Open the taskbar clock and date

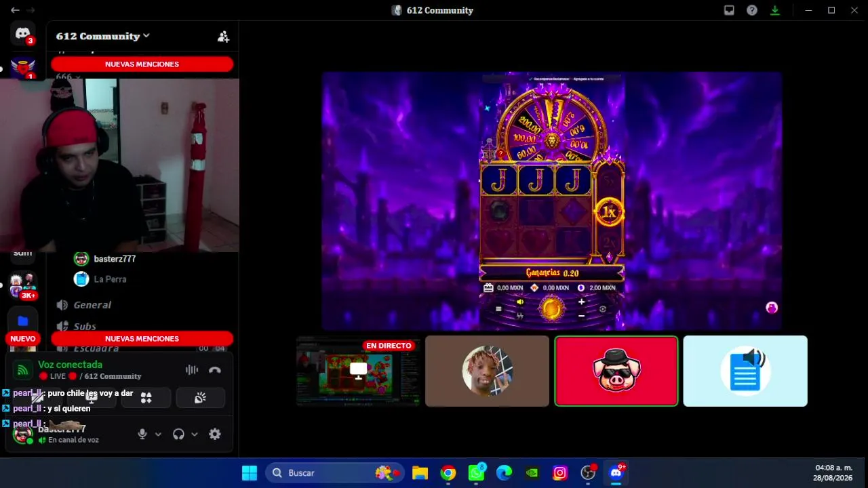(833, 473)
